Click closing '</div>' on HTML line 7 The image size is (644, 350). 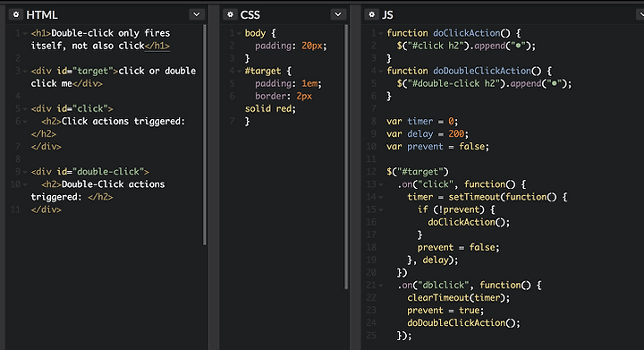point(46,147)
